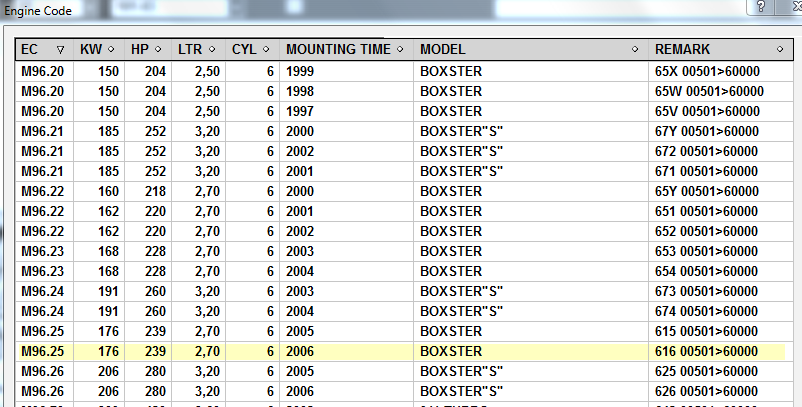Select remark 626 00501>60000
This screenshot has height=407, width=802.
(x=706, y=391)
